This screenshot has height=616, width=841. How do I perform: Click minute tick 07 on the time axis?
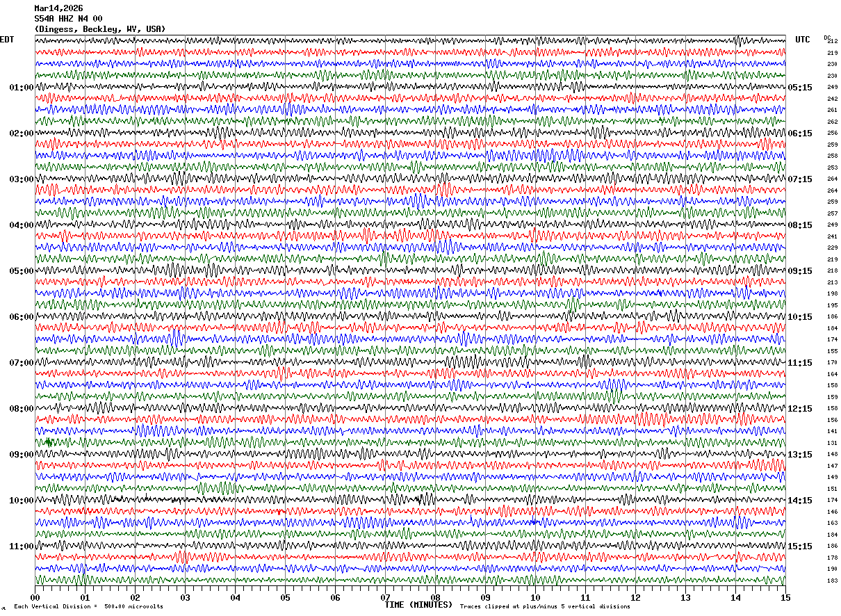click(385, 597)
